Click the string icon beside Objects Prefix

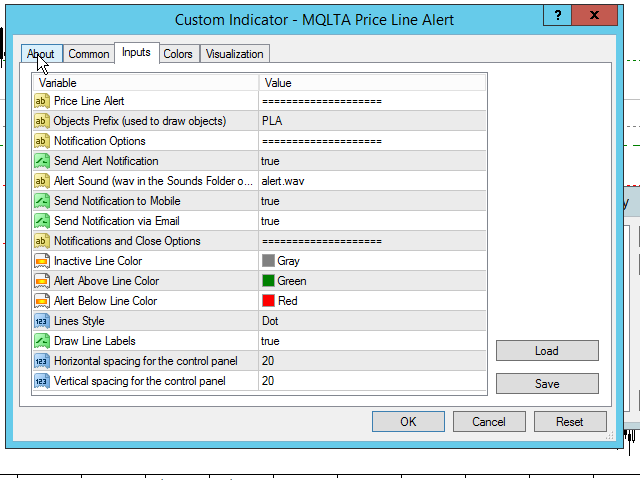click(42, 121)
